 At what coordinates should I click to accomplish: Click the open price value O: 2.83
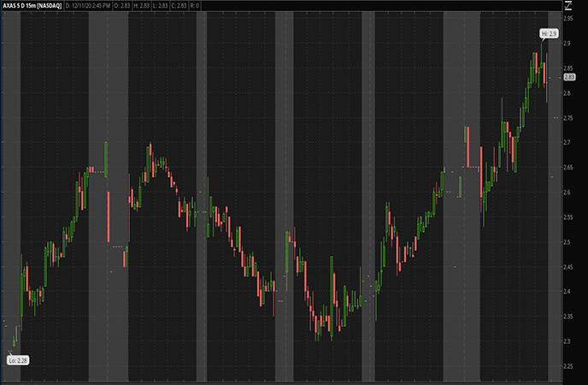tap(122, 6)
